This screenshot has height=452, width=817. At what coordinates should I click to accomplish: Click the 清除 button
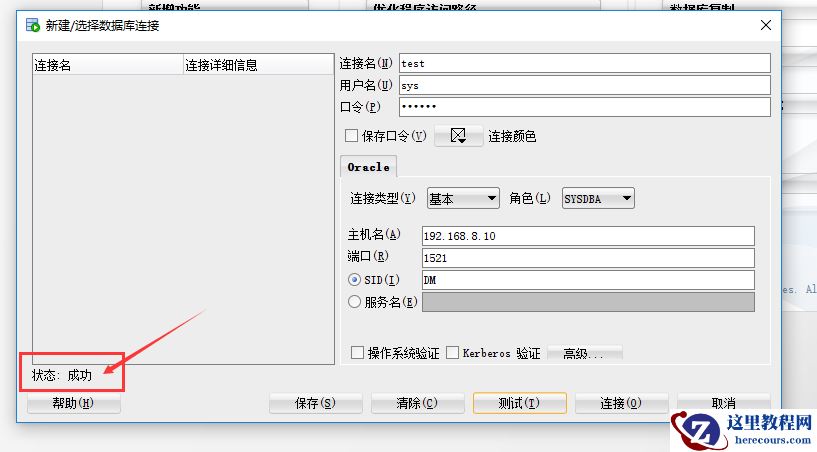click(x=417, y=403)
